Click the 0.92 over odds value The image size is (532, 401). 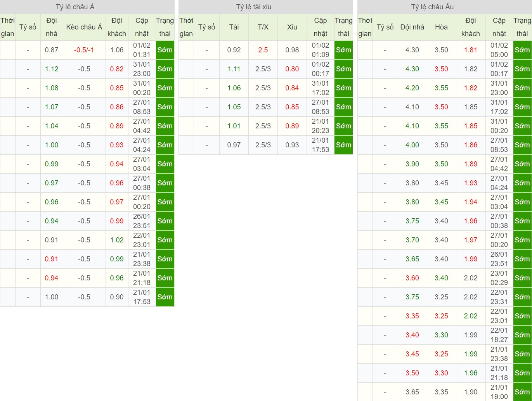[x=234, y=50]
